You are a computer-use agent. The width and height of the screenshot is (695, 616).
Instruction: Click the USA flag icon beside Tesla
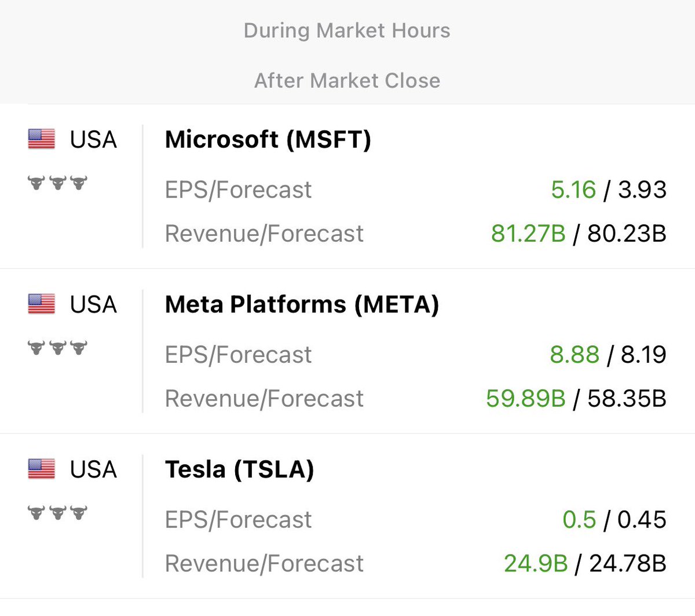[x=41, y=469]
